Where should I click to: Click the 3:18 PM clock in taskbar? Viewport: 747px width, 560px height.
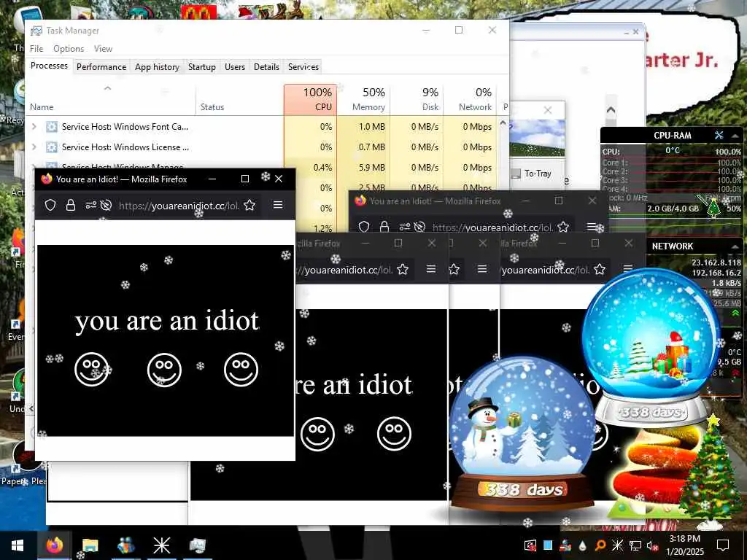coord(684,539)
